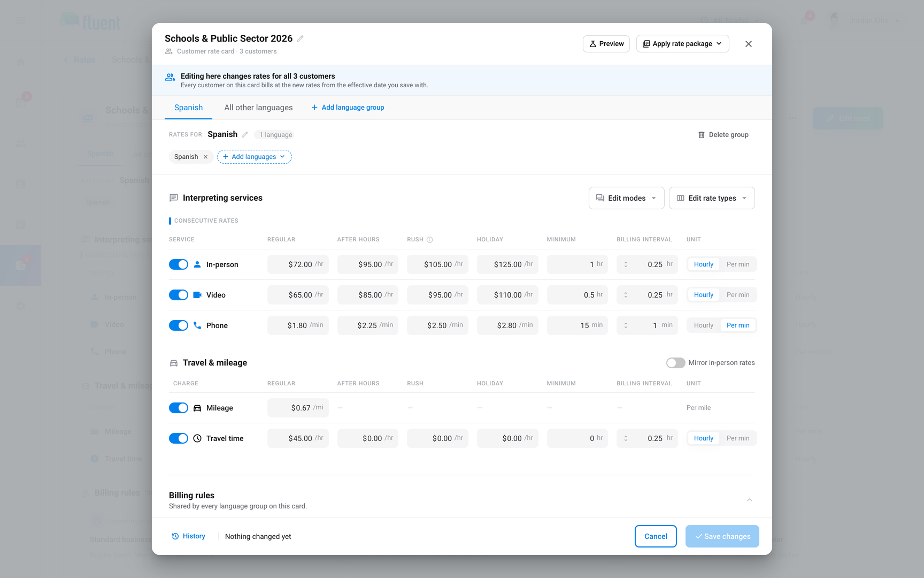This screenshot has width=924, height=578.
Task: Click the Rush column info icon
Action: pos(430,240)
